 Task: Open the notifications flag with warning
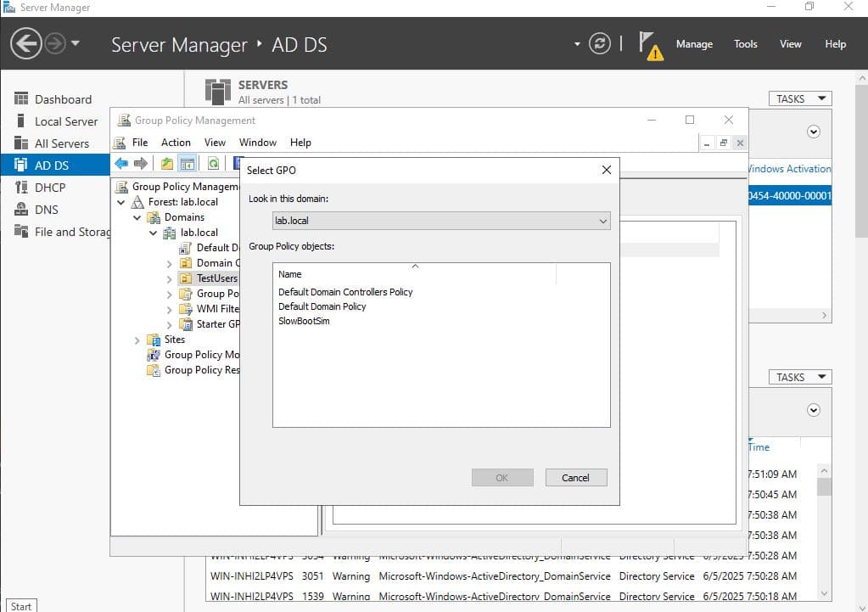pyautogui.click(x=650, y=45)
